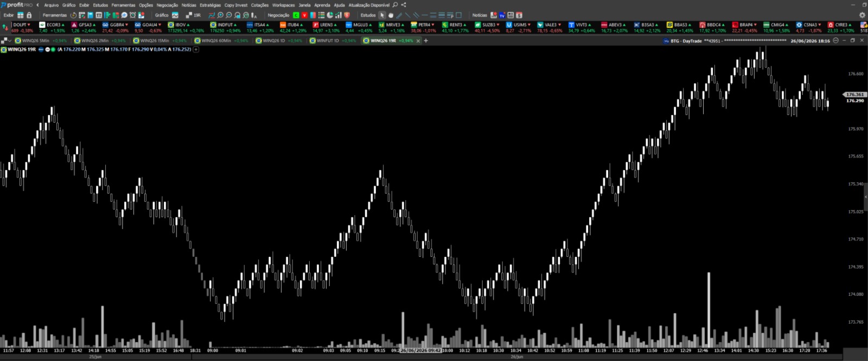Click the IBOV ticker in quote strip
868x361 pixels.
tap(186, 28)
